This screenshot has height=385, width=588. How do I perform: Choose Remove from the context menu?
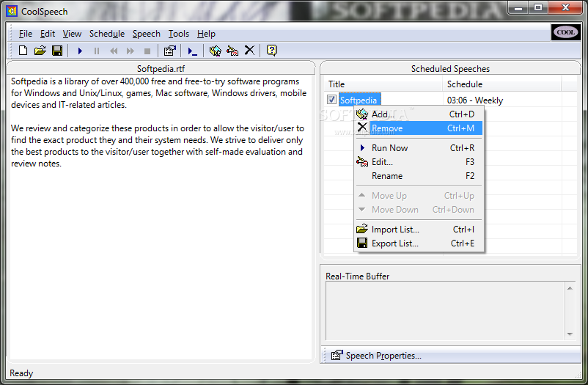click(419, 128)
